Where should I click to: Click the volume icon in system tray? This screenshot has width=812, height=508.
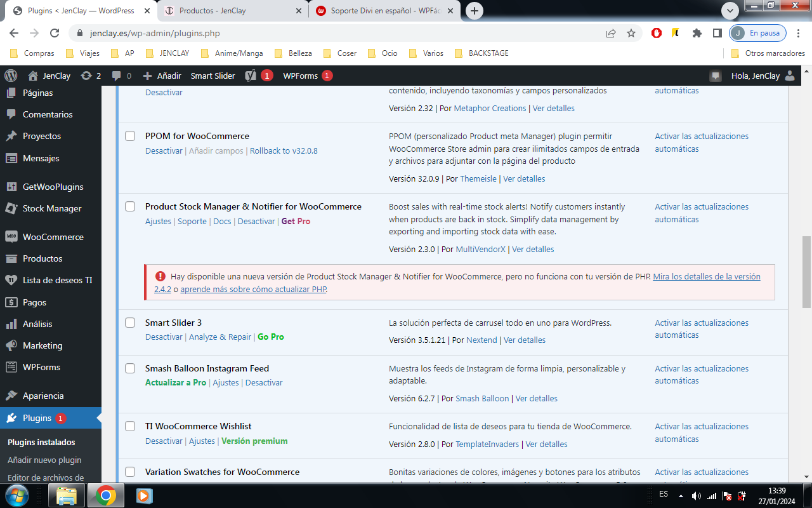696,495
